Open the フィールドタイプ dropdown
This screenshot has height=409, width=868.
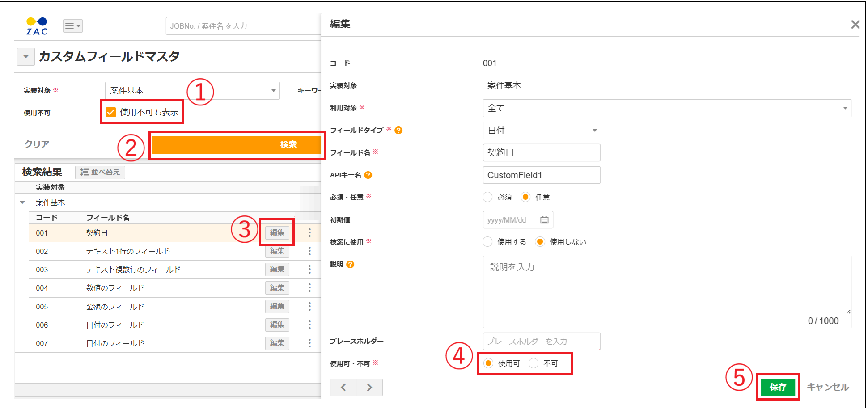pyautogui.click(x=542, y=131)
